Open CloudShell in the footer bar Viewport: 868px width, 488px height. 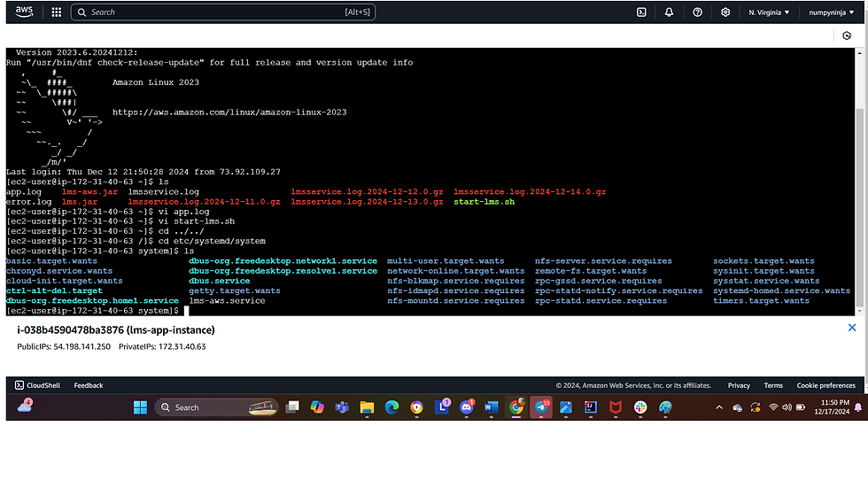[x=37, y=385]
